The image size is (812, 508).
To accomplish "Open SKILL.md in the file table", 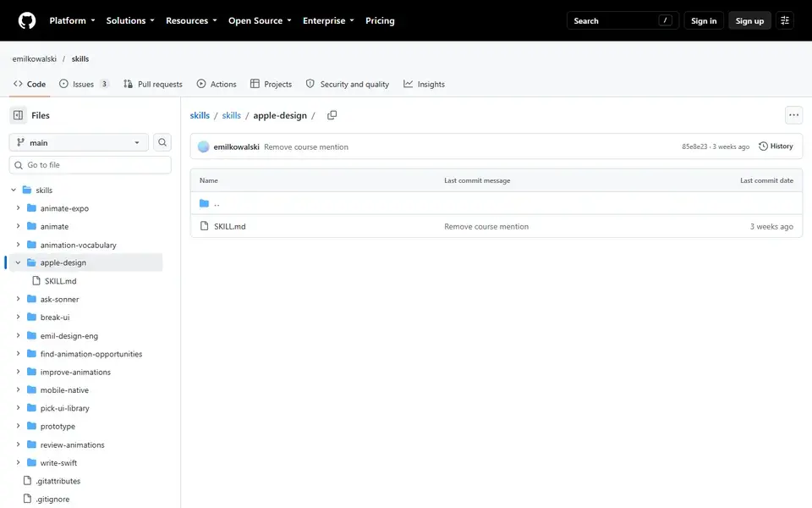I will pyautogui.click(x=230, y=227).
